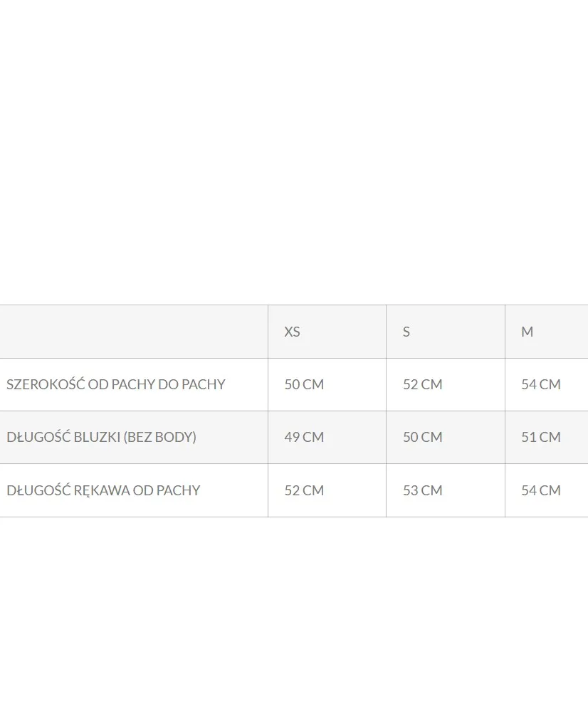Screen dimensions: 588x728
Task: Click the M size column header
Action: coord(527,332)
